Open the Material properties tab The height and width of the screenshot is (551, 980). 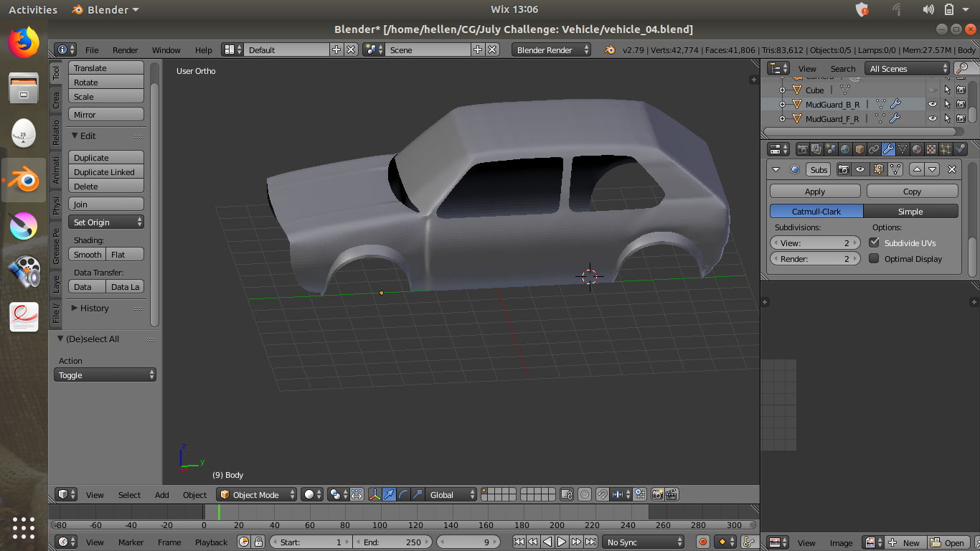point(917,149)
